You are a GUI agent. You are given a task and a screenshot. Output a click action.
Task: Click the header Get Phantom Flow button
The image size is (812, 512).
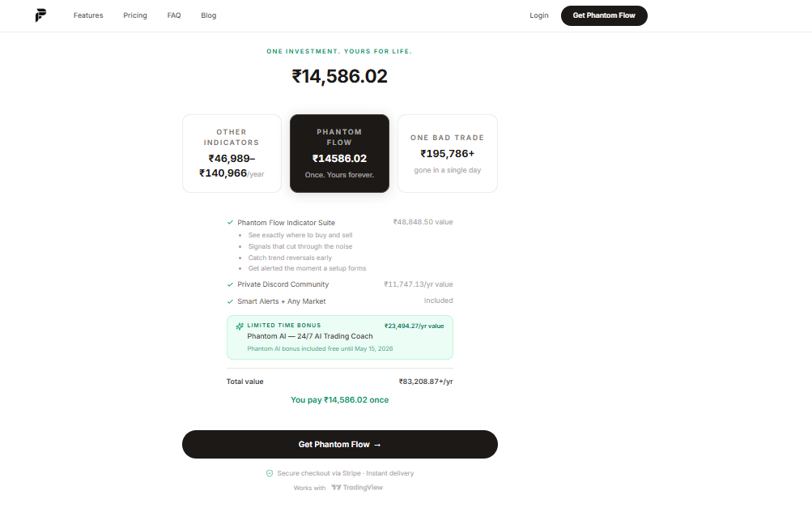pos(604,15)
